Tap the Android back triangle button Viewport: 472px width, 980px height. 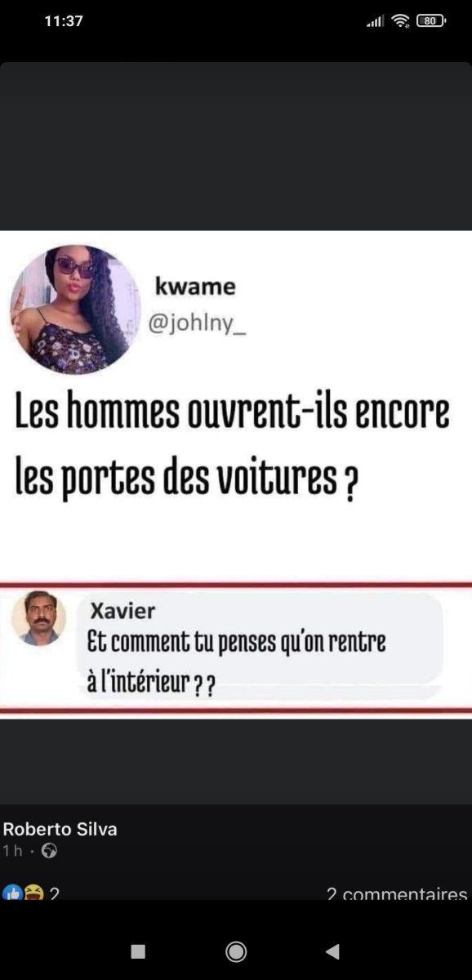[332, 951]
